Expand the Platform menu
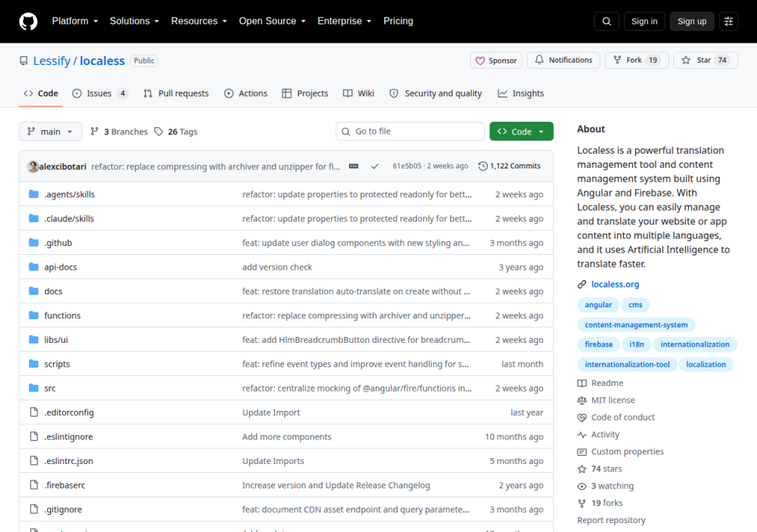The height and width of the screenshot is (532, 757). [x=75, y=21]
